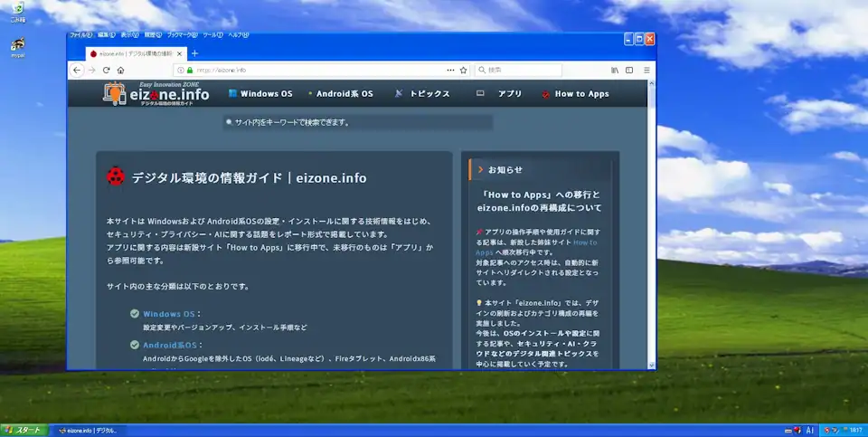Open the browser home page icon
Viewport: 868px width, 437px height.
(x=120, y=71)
